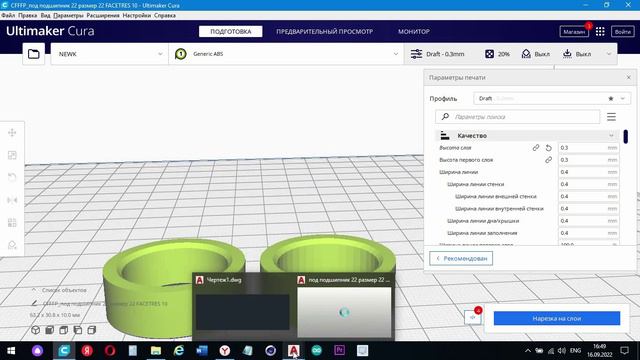Close the Параметры печати panel
The width and height of the screenshot is (640, 360).
pos(629,78)
